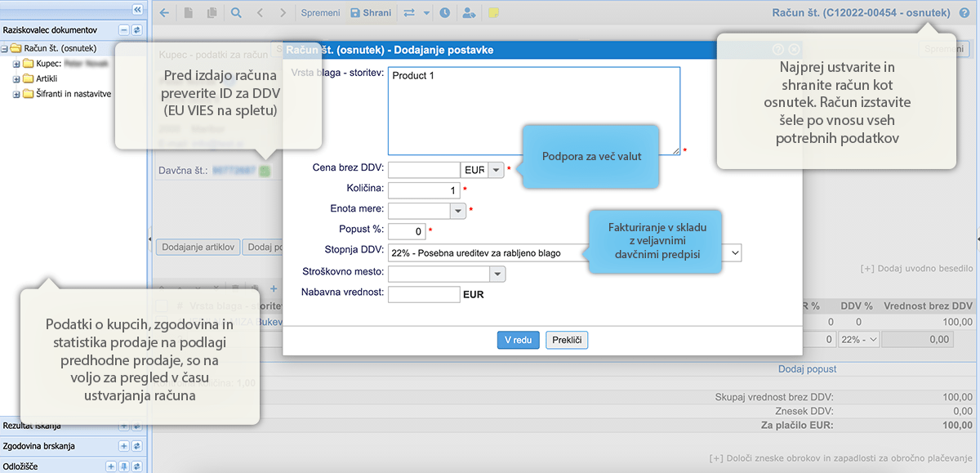
Task: Open the Stroškovno mesto dropdown
Action: coord(497,274)
